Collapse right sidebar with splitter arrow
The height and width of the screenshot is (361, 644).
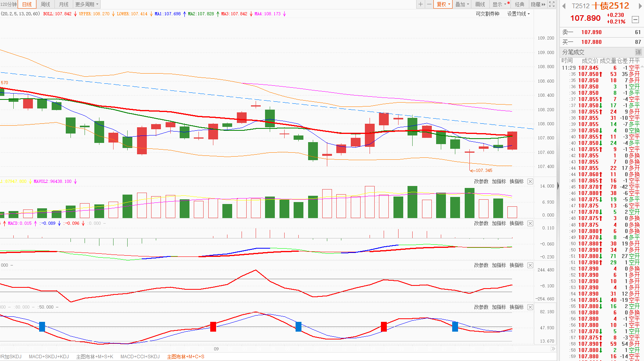click(x=558, y=186)
